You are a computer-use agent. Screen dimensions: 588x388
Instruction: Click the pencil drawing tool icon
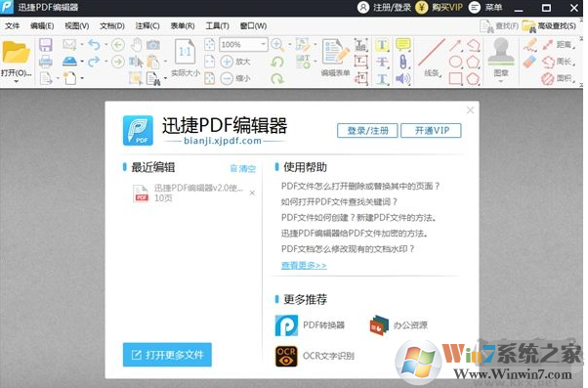[x=529, y=45]
